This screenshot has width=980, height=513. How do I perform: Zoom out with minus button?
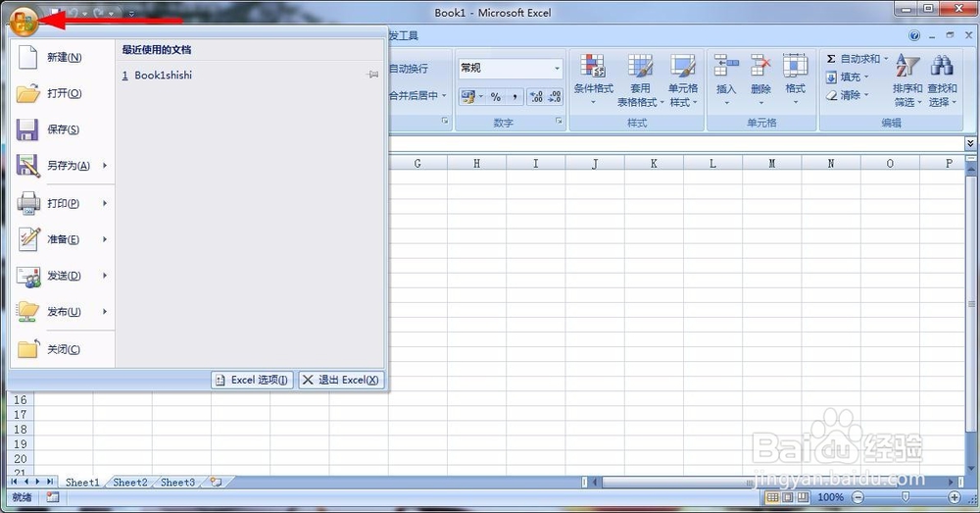coord(858,497)
